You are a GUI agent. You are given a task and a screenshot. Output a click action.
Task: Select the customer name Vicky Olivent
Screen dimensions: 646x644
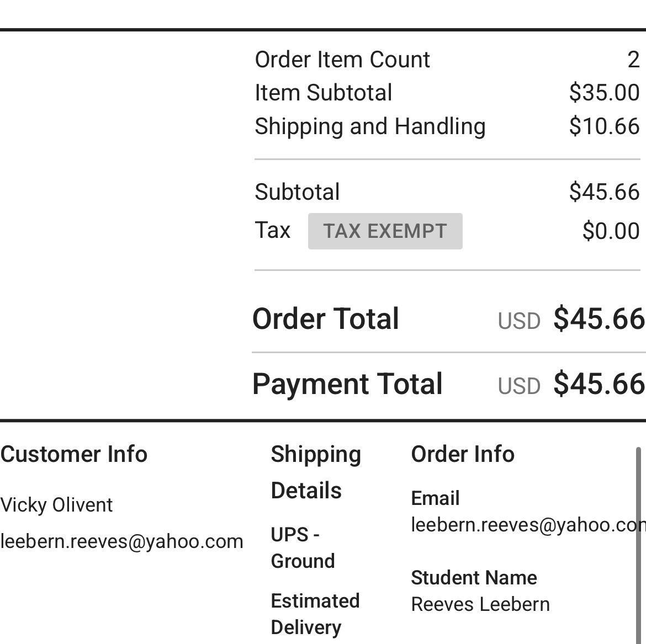(56, 505)
